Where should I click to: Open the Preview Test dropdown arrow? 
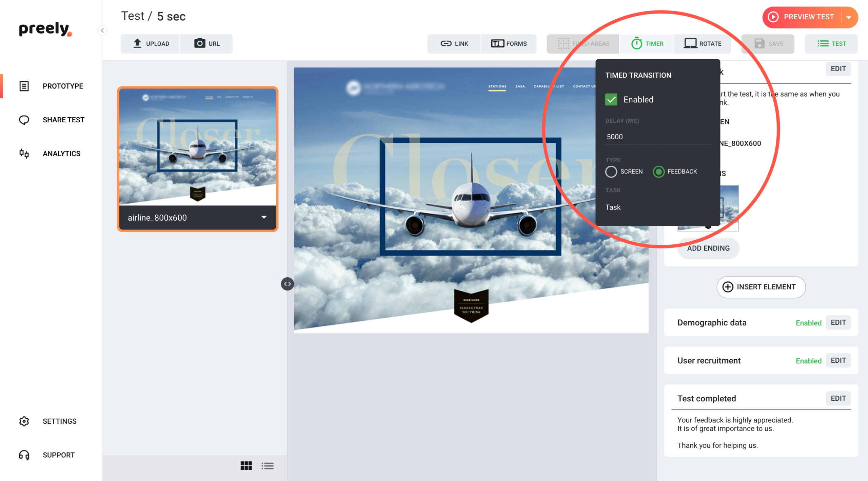tap(849, 17)
